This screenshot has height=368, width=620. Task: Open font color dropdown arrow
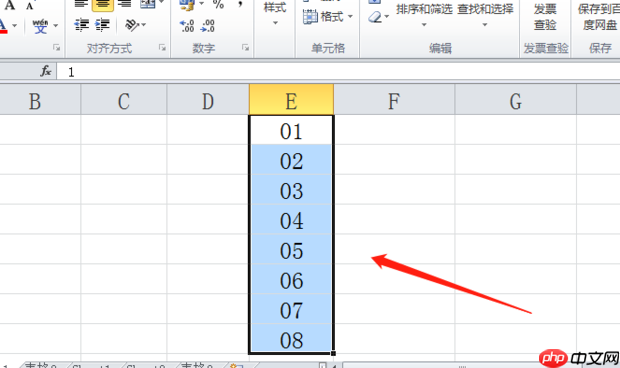[15, 26]
